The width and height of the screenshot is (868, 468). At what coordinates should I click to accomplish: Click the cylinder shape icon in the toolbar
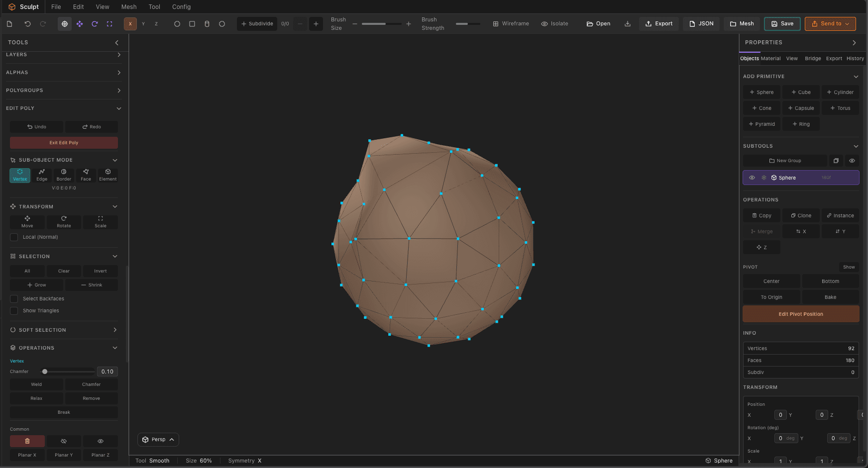[x=207, y=24]
